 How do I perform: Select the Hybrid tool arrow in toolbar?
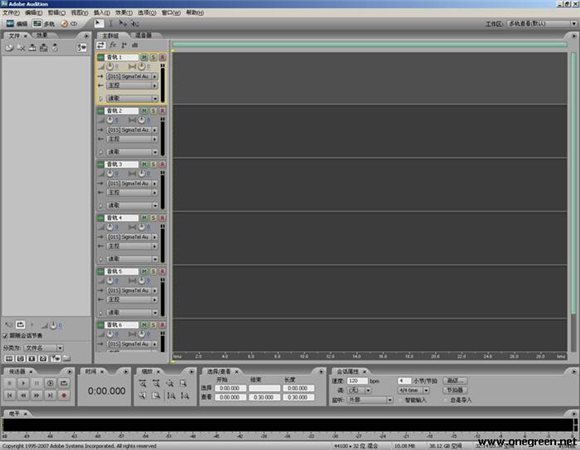[x=98, y=23]
